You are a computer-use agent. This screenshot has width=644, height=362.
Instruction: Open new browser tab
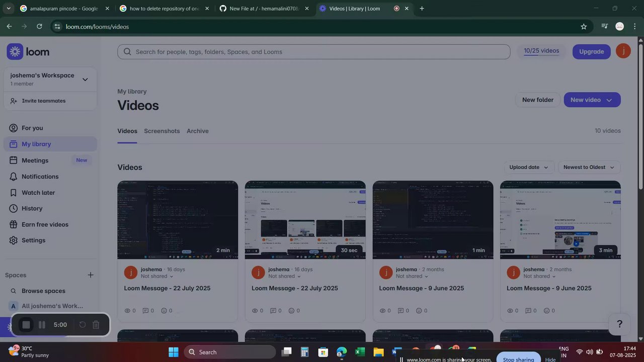422,9
